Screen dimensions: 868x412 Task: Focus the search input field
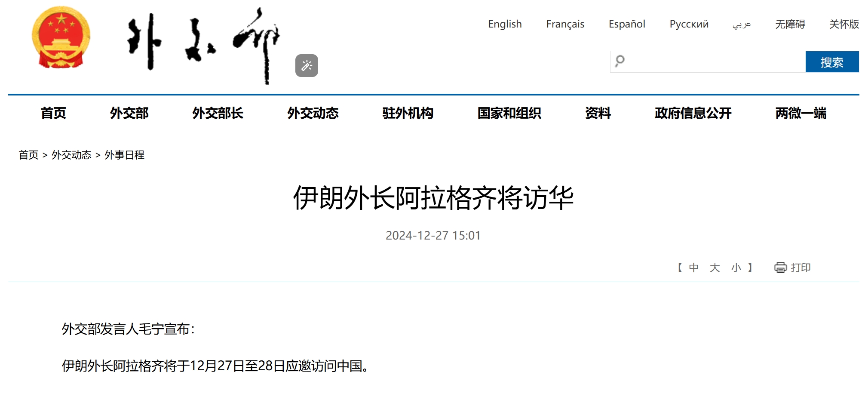click(708, 61)
